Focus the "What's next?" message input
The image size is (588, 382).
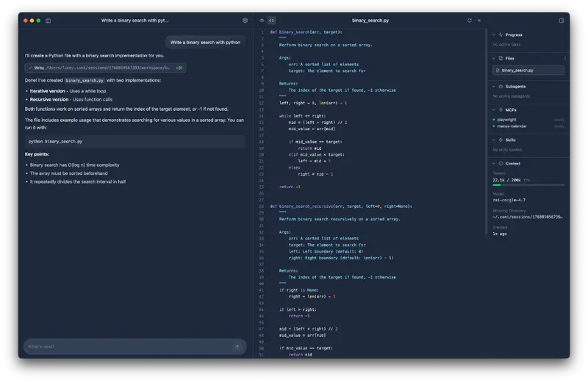125,347
